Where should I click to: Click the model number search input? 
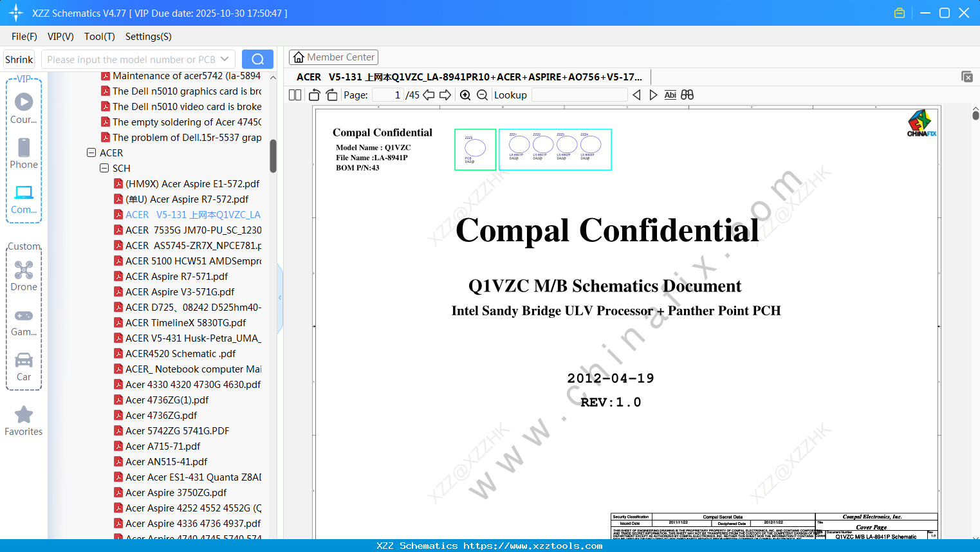(131, 59)
